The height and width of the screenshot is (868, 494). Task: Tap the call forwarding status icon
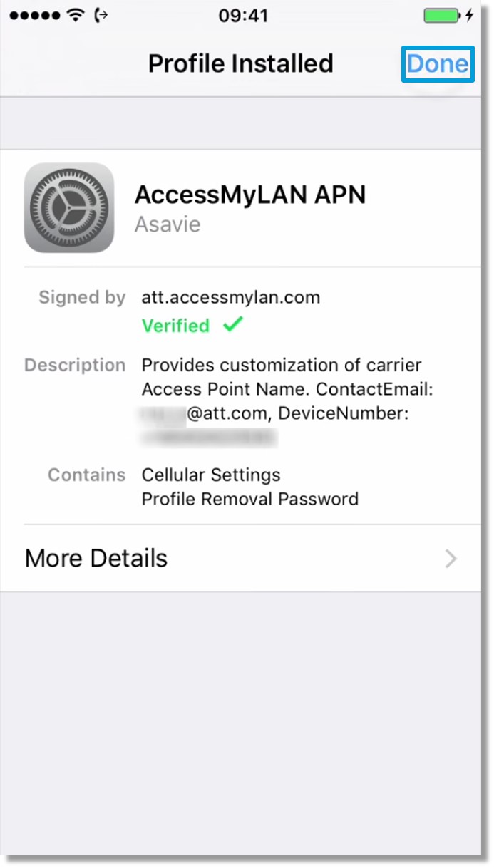[103, 16]
